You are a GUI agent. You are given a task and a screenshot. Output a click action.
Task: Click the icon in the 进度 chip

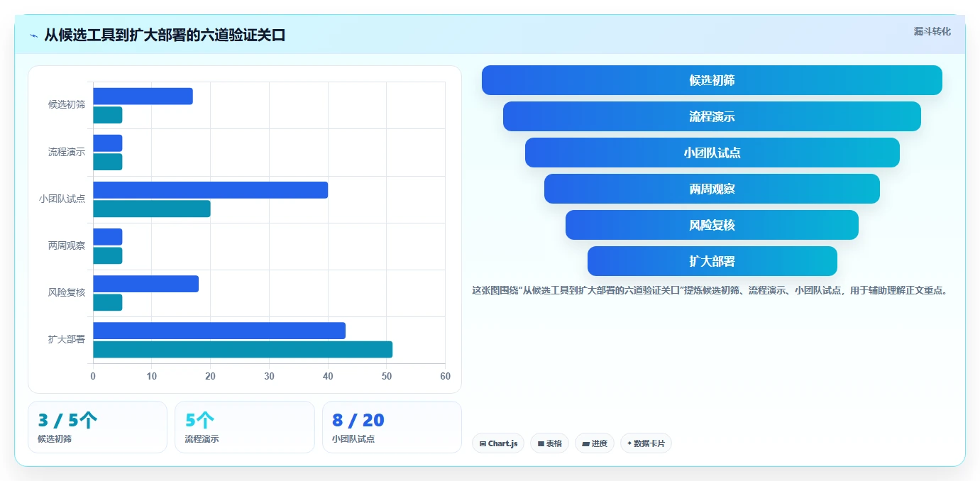point(585,443)
